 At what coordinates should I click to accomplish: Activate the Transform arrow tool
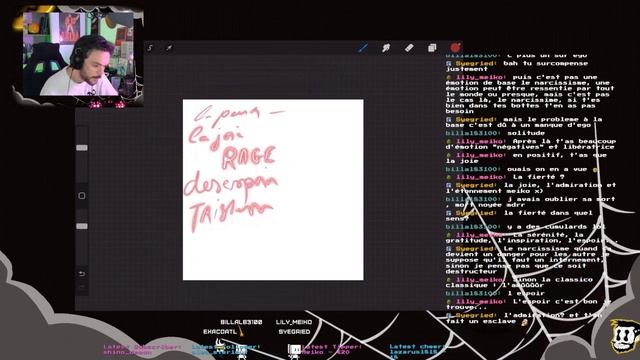pos(169,48)
